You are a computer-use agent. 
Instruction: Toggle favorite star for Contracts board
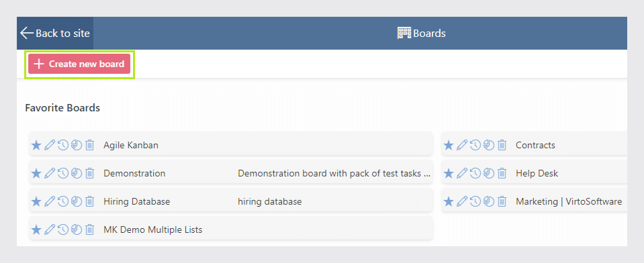point(449,145)
